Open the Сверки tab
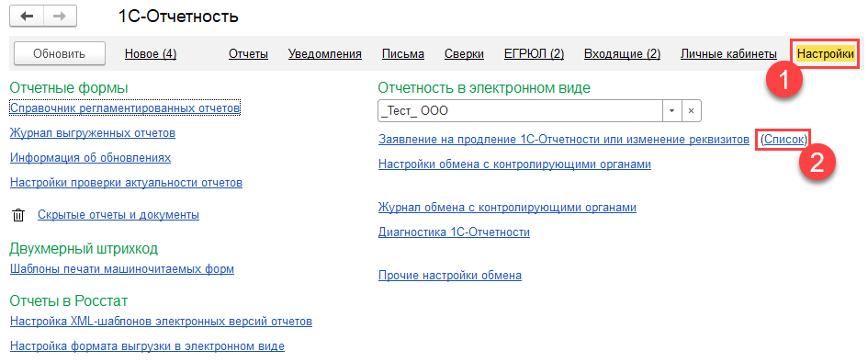The width and height of the screenshot is (868, 362). click(464, 53)
